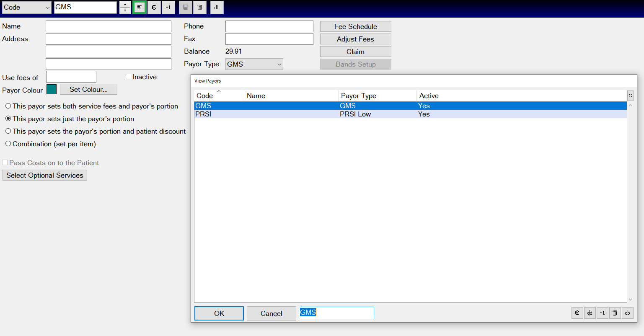Open the Fee Schedule
Image resolution: width=644 pixels, height=336 pixels.
coord(355,26)
